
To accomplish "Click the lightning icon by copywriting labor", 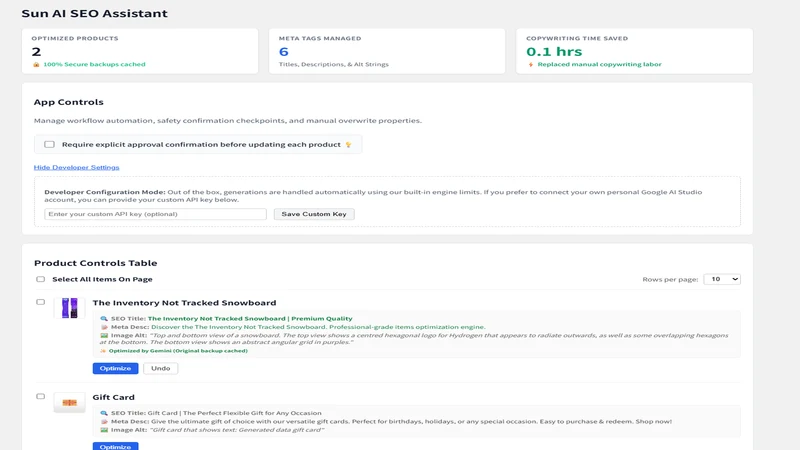I will tap(531, 64).
